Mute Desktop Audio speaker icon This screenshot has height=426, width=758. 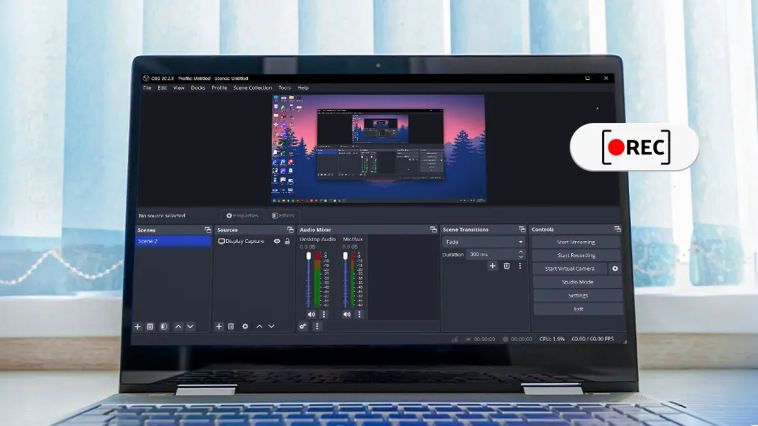pos(311,314)
